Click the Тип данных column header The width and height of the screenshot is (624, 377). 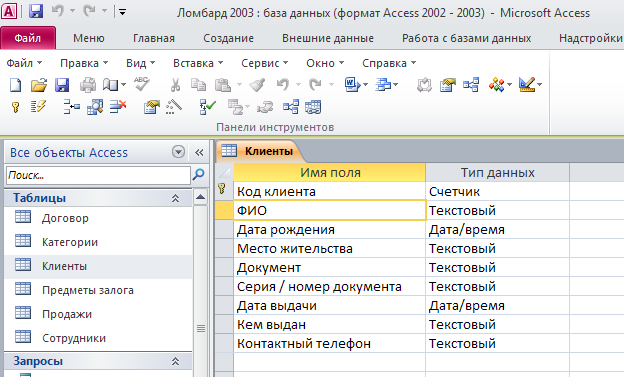497,172
